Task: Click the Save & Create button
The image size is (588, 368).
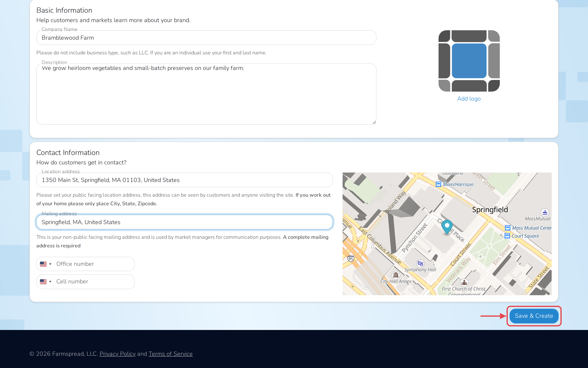Action: coord(534,316)
